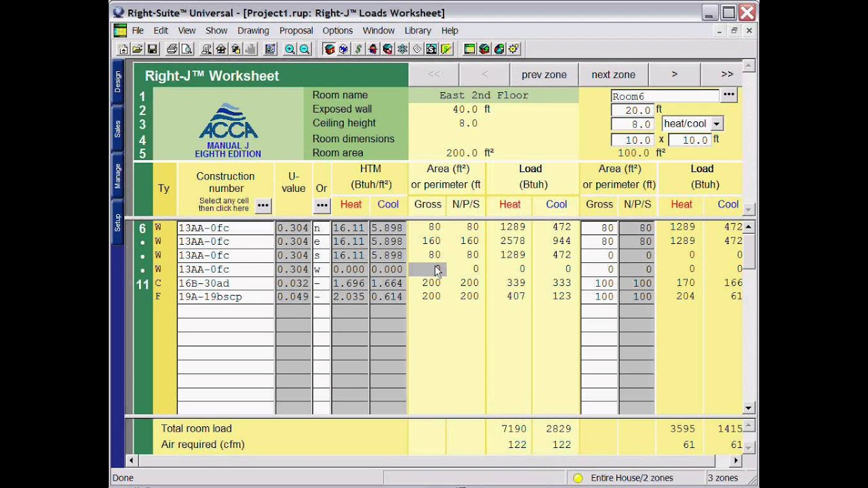
Task: Open the Library menu
Action: [417, 30]
